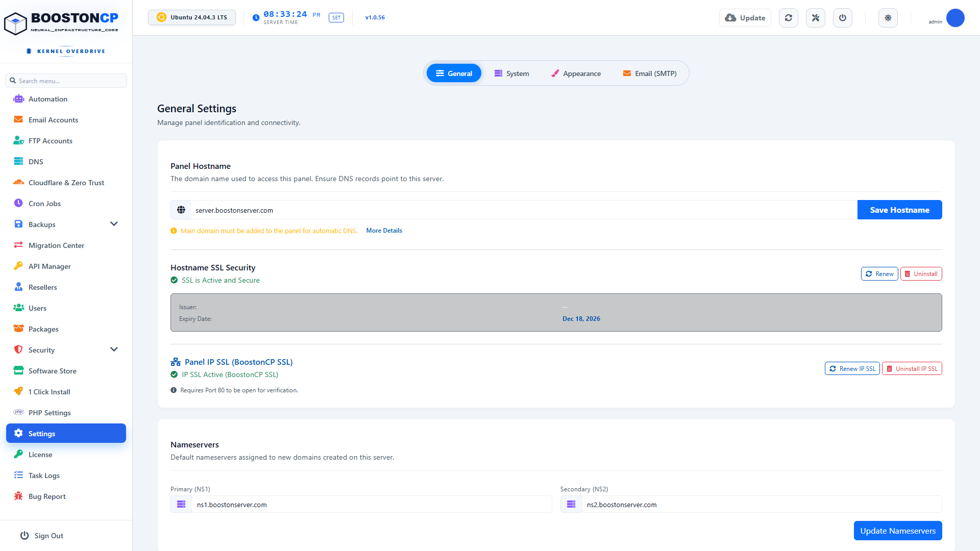Viewport: 980px width, 551px height.
Task: Open the License page
Action: tap(66, 455)
